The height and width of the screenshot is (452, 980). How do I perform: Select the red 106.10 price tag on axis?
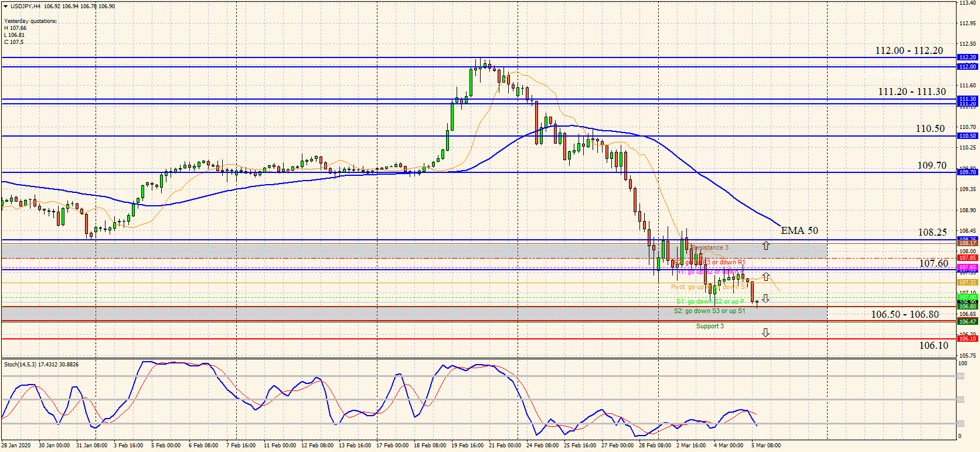click(x=967, y=339)
